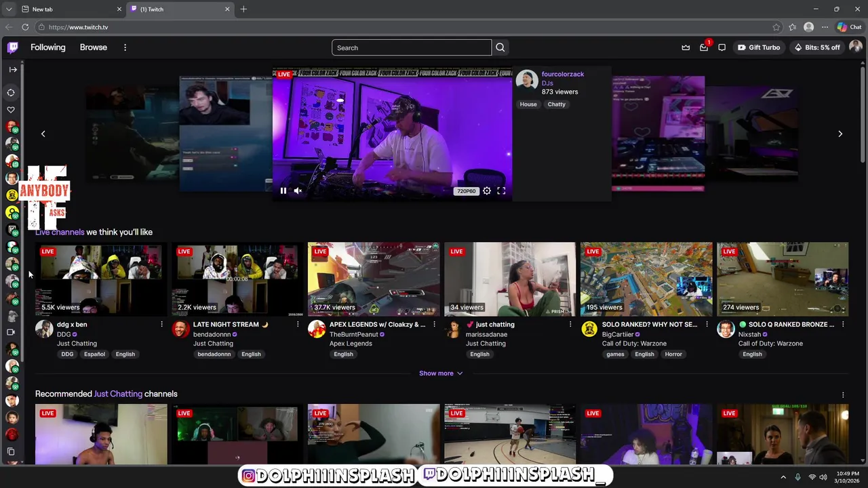Open bendadonnn channel name link
Viewport: 868px width, 488px height.
pos(212,334)
